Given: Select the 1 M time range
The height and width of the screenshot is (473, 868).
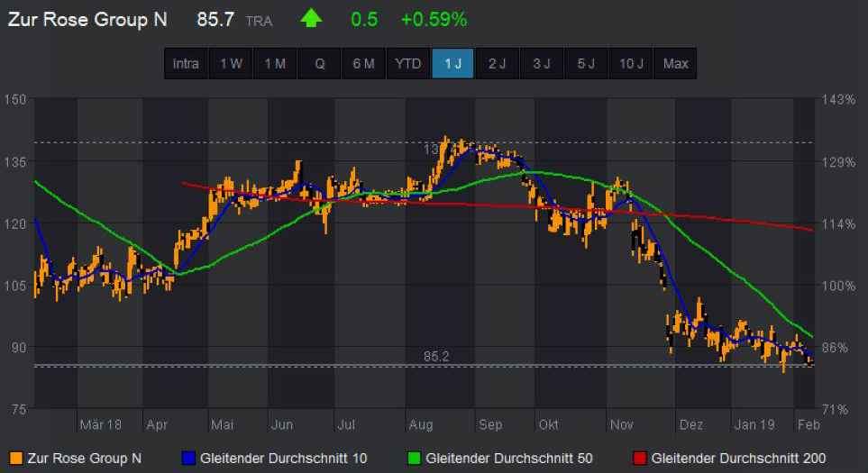Looking at the screenshot, I should point(275,64).
